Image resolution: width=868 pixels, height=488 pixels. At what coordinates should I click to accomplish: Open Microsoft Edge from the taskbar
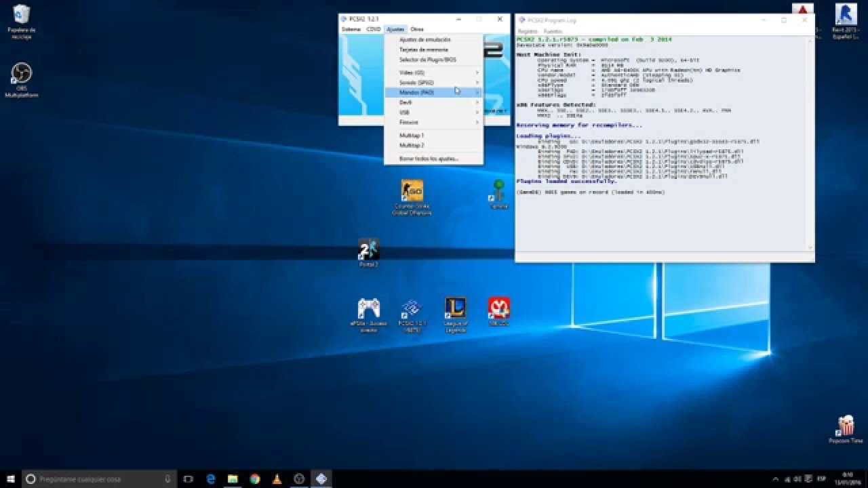(211, 479)
